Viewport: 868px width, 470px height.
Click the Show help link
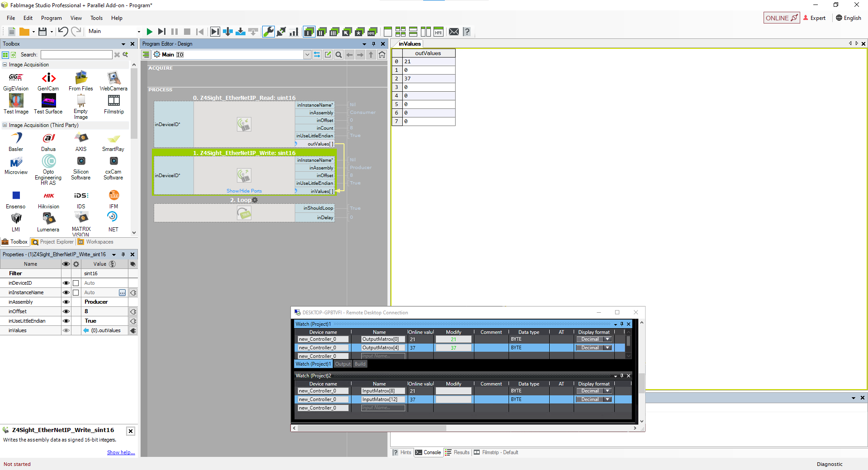[x=121, y=452]
